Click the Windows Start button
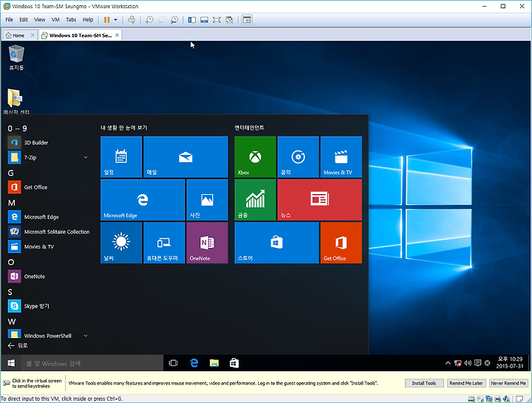 pyautogui.click(x=11, y=363)
